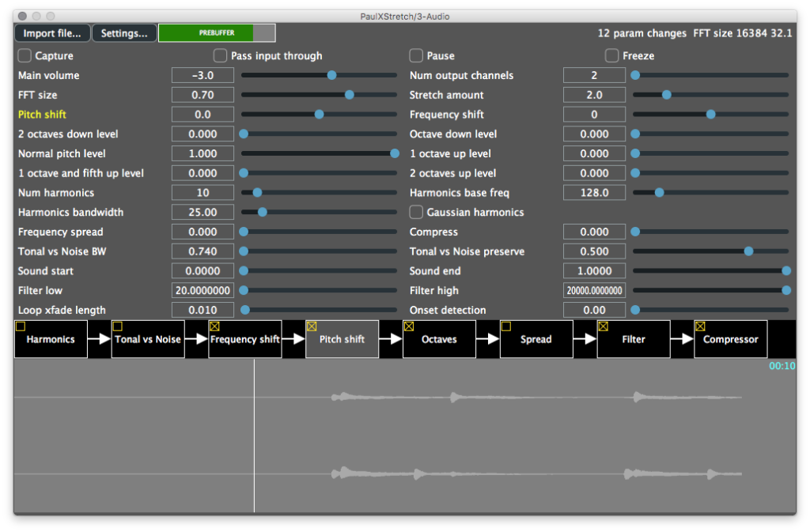Click the Filter low value field
Viewport: 810px width, 532px height.
click(x=202, y=291)
